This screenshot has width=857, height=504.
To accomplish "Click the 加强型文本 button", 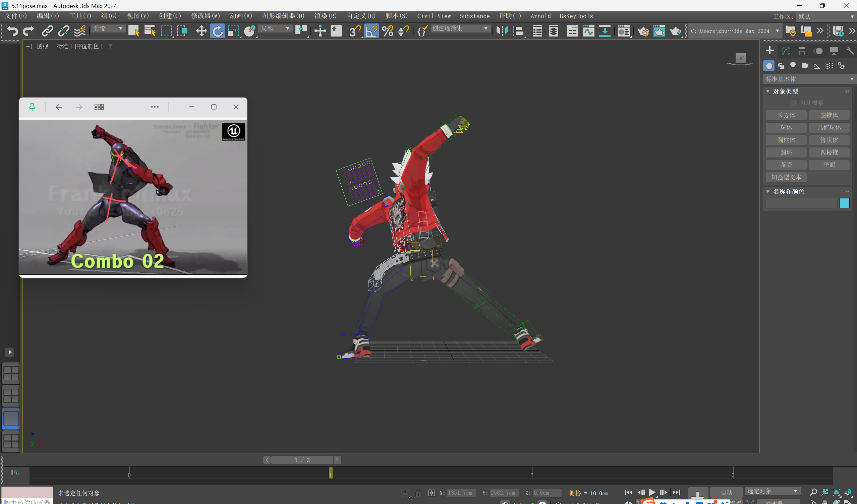I will [x=786, y=177].
